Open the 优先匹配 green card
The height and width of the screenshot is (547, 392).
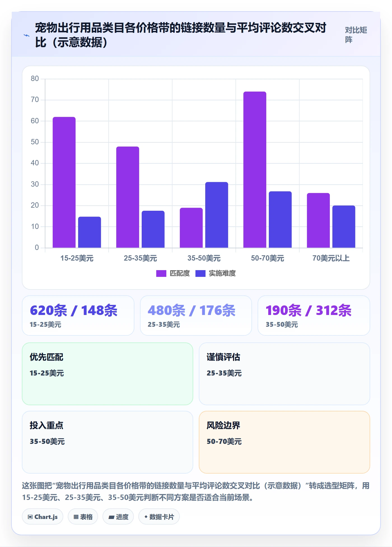tap(108, 374)
